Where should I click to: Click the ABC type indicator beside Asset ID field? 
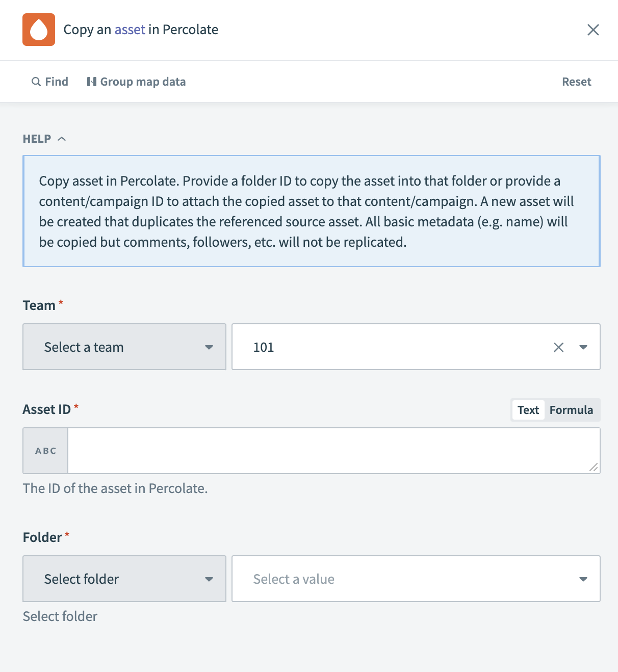[x=45, y=450]
